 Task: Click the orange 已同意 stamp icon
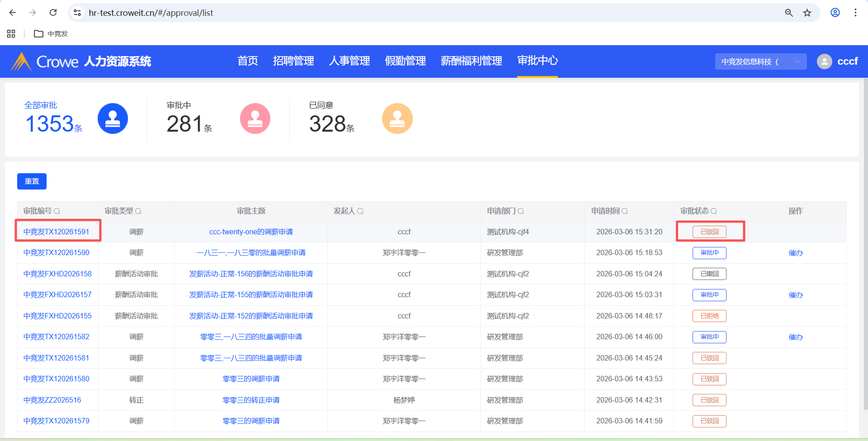tap(397, 119)
